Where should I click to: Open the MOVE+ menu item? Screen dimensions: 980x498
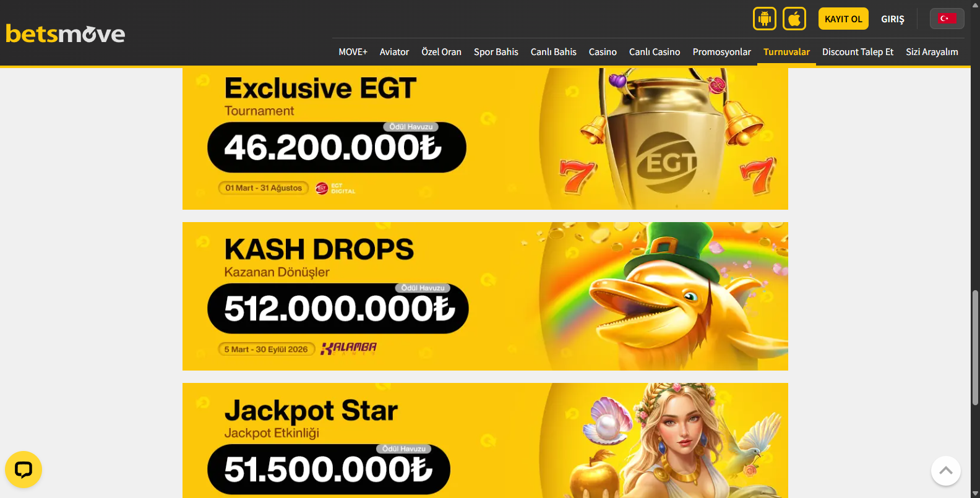[353, 52]
